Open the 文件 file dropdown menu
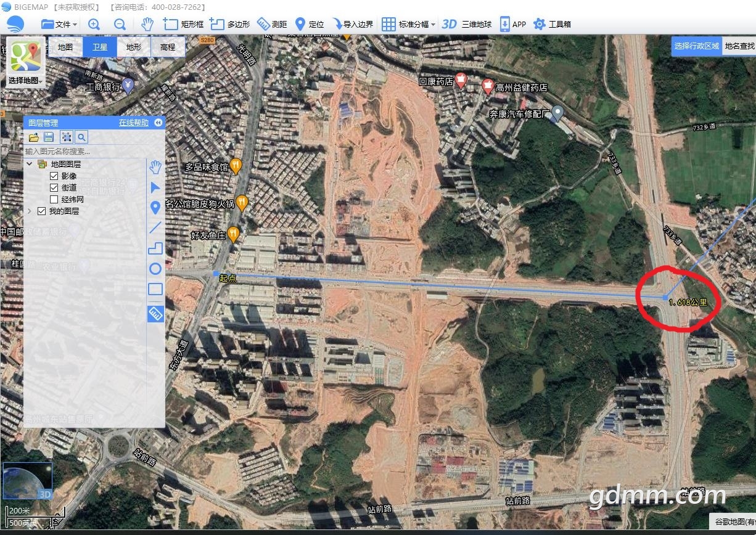The image size is (756, 535). [x=59, y=24]
